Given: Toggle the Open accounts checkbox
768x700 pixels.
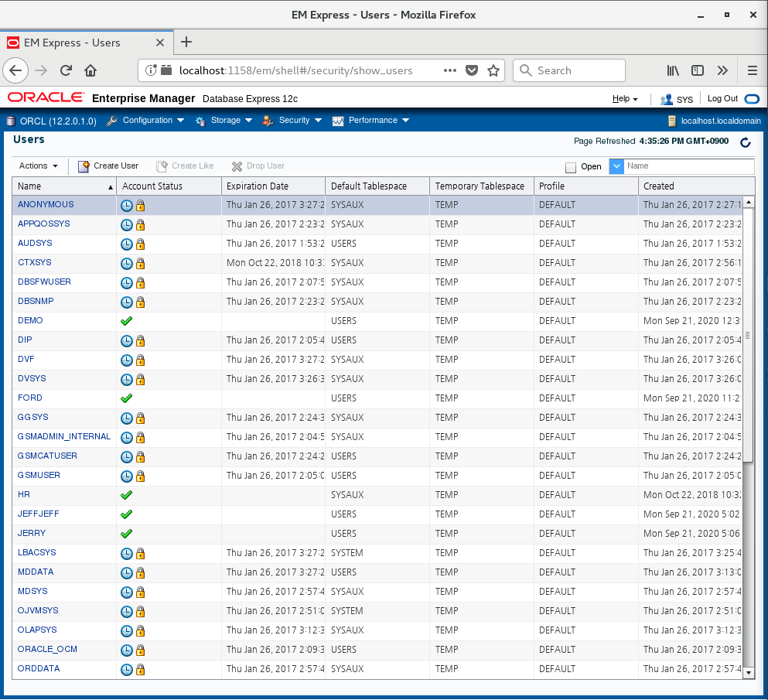Looking at the screenshot, I should [571, 167].
